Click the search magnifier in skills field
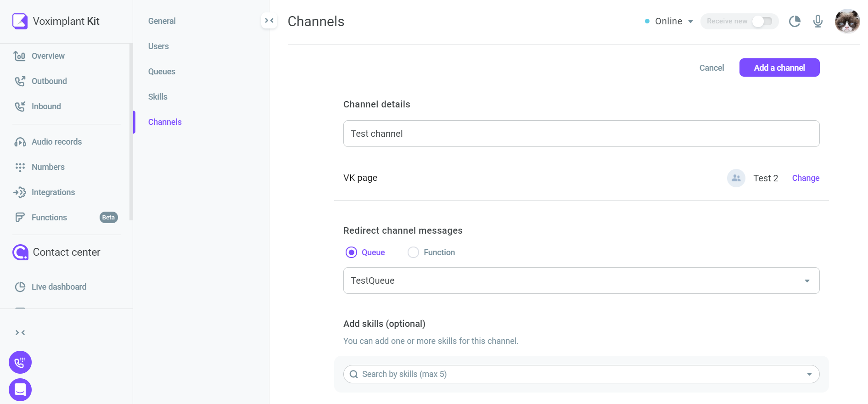Viewport: 868px width, 404px height. pyautogui.click(x=353, y=374)
